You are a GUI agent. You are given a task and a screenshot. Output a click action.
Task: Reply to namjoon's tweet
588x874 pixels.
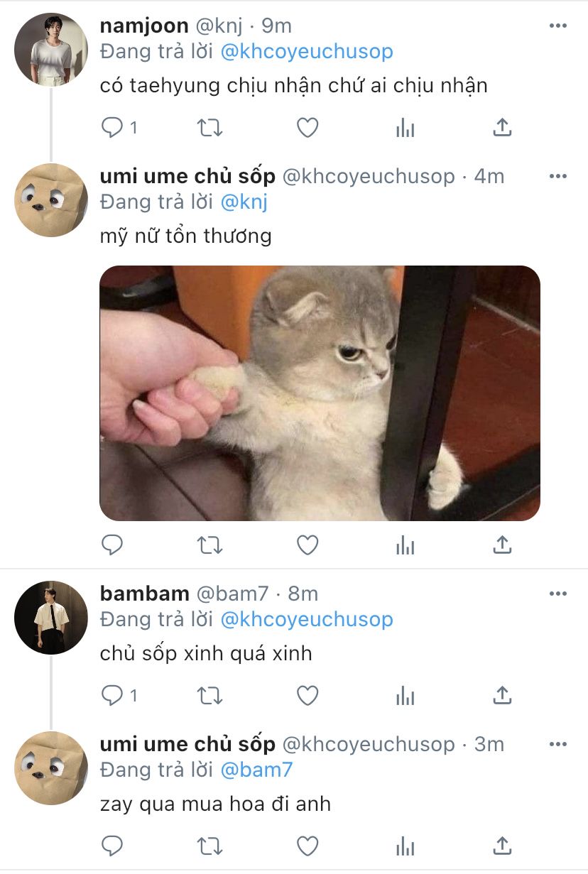(112, 128)
